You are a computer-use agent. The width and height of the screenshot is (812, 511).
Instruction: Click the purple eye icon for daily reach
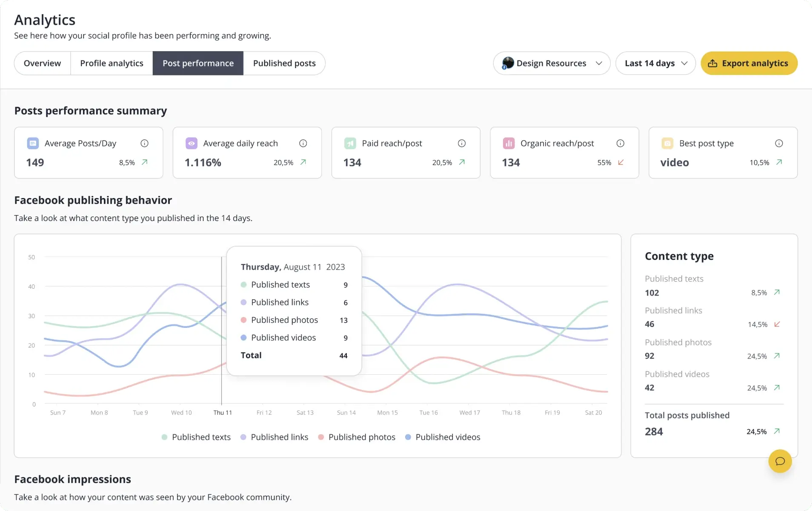[x=192, y=144]
